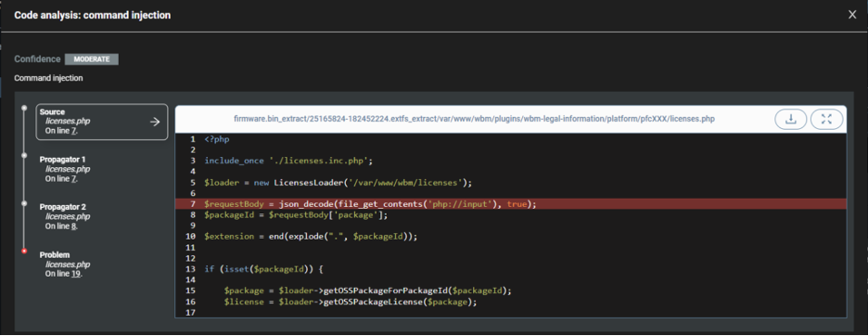Click the $extension = end(explode line
Image resolution: width=868 pixels, height=336 pixels.
click(x=311, y=236)
